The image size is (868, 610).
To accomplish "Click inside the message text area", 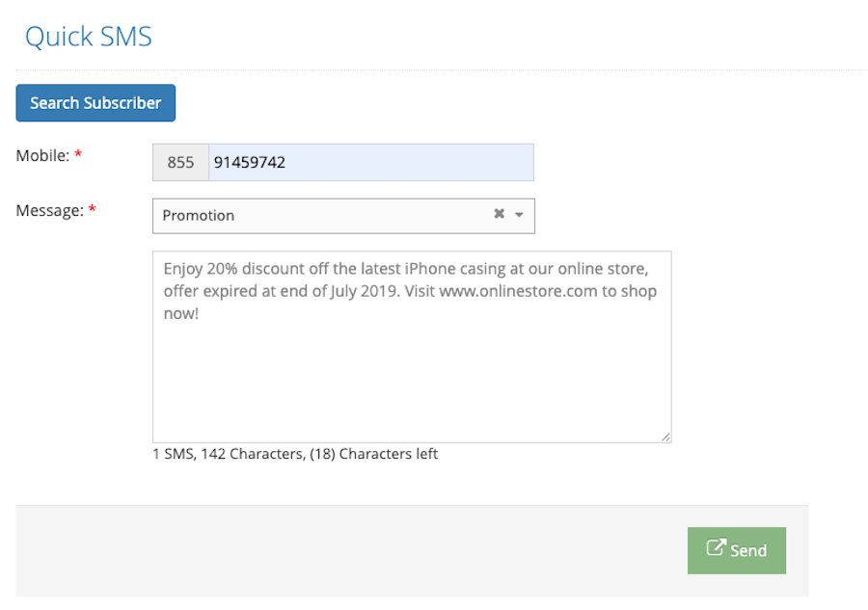I will [412, 347].
